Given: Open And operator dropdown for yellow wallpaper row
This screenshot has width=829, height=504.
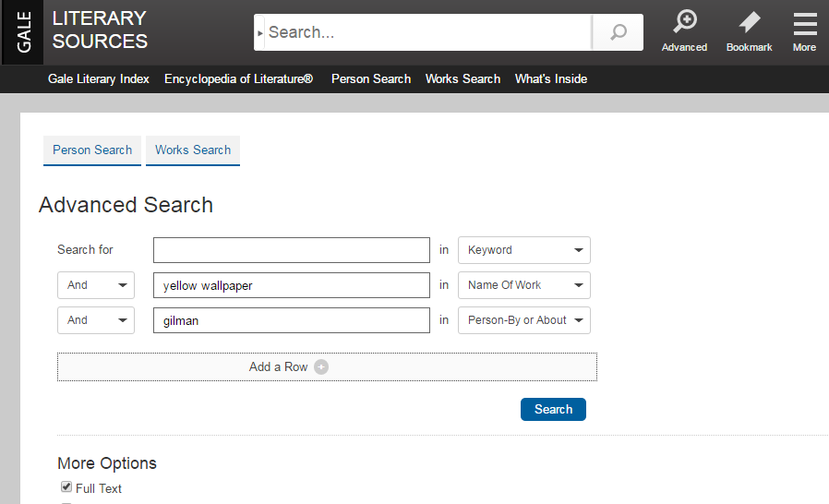Looking at the screenshot, I should click(x=96, y=285).
